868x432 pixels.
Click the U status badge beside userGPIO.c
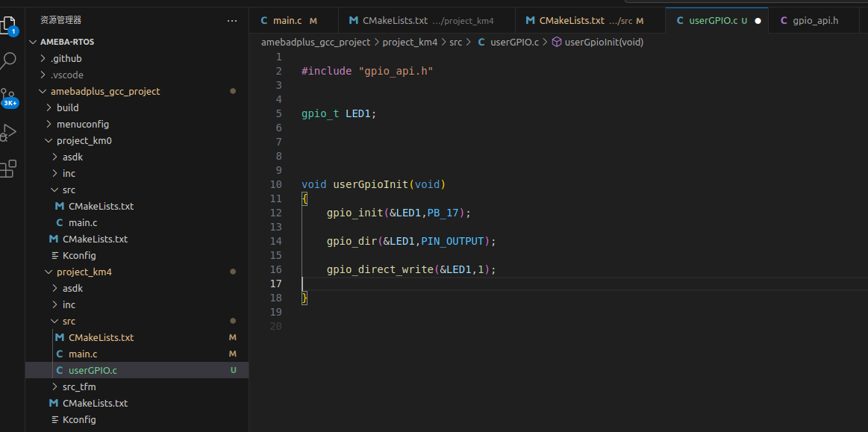tap(233, 370)
